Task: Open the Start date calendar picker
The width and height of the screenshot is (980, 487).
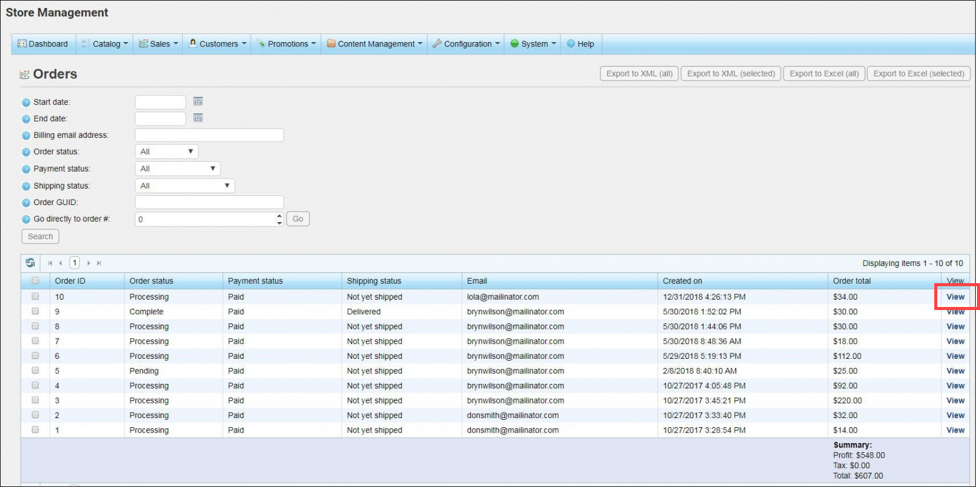Action: pyautogui.click(x=198, y=101)
